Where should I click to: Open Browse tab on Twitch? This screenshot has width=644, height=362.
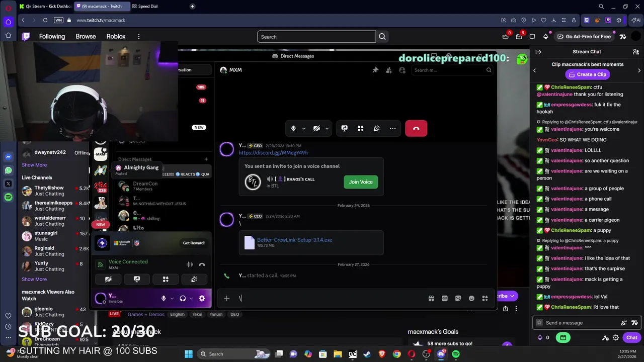[86, 36]
